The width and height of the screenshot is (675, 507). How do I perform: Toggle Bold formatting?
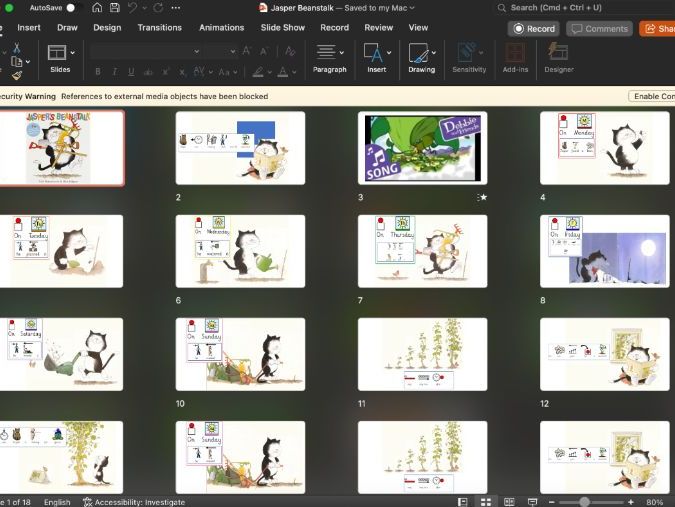click(x=98, y=72)
